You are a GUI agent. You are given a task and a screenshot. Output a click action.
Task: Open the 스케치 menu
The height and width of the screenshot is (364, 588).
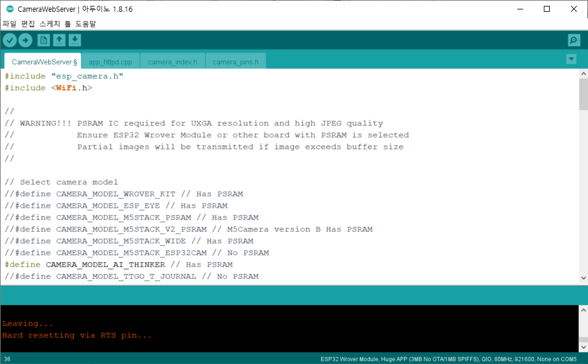tap(49, 24)
